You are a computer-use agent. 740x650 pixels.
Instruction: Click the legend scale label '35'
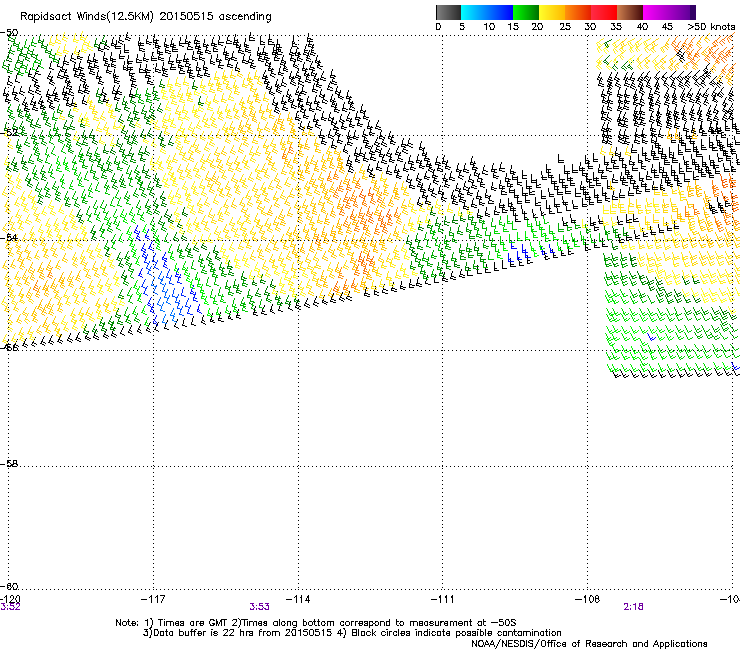coord(616,27)
